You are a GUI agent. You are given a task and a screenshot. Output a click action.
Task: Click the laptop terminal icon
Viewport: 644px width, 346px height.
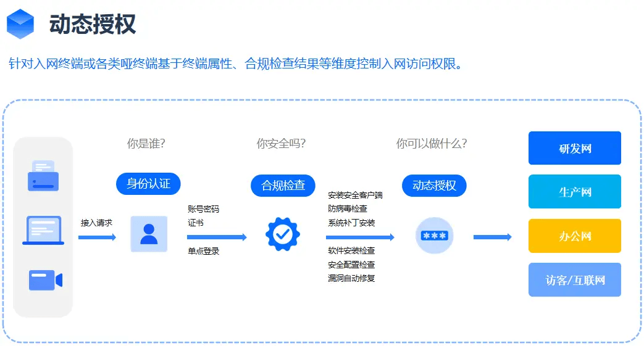pyautogui.click(x=43, y=231)
